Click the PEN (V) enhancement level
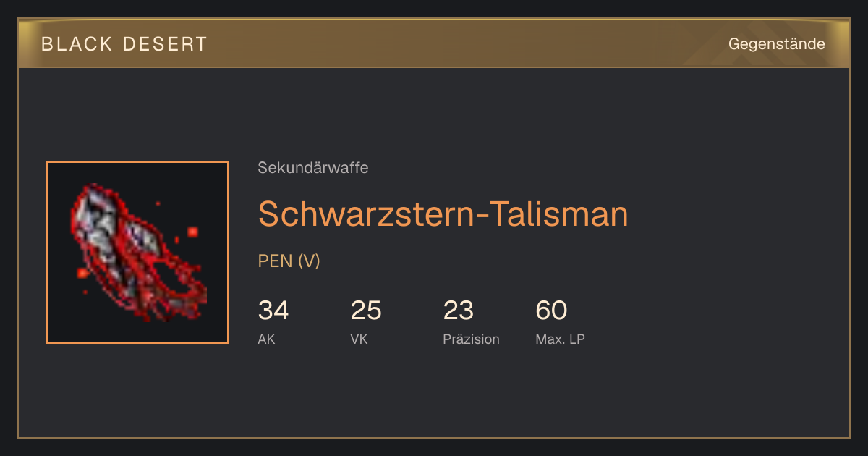Image resolution: width=868 pixels, height=456 pixels. pos(289,261)
